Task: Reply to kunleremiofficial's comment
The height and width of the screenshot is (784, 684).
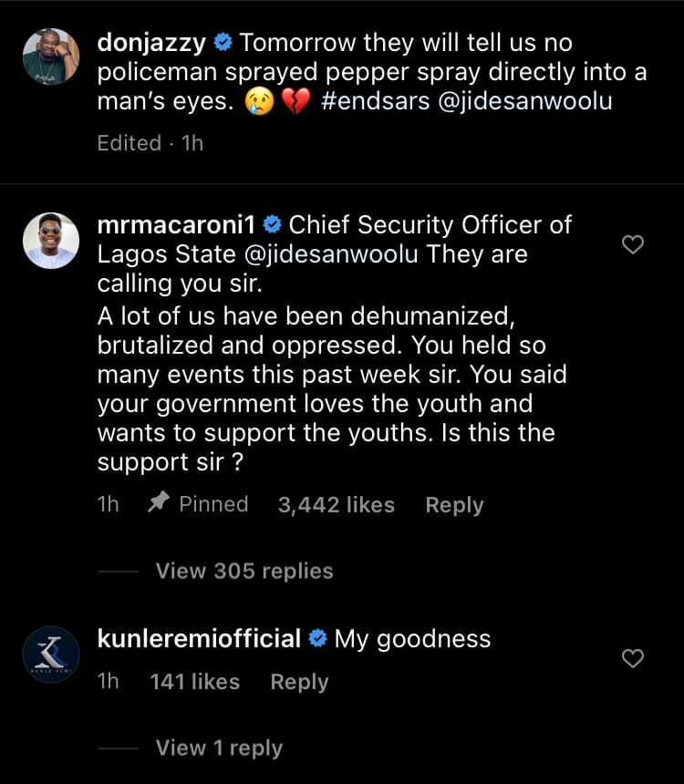Action: (299, 682)
